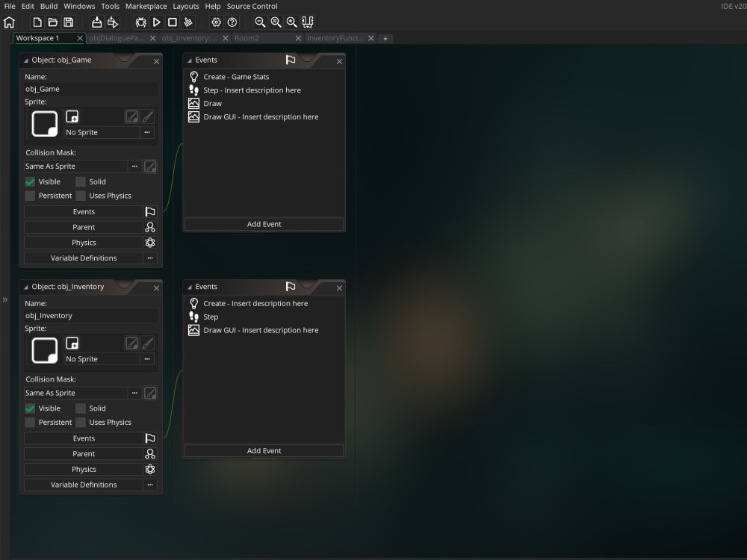
Task: Add a new workspace tab
Action: tap(385, 39)
